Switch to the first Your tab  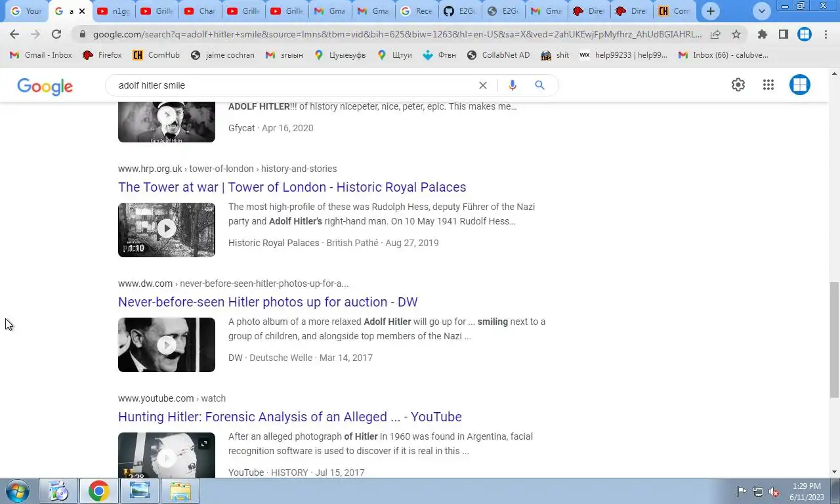tap(26, 11)
